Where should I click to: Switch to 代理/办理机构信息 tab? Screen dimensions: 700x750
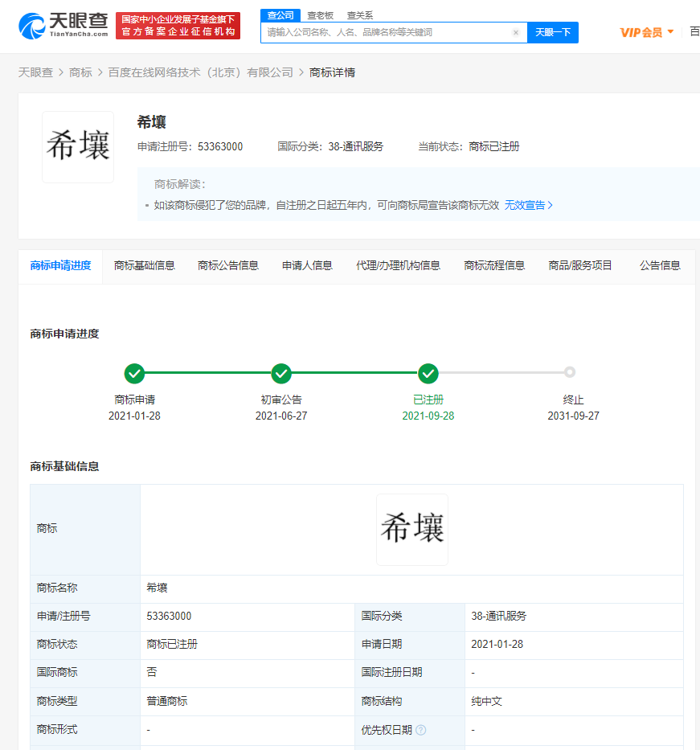tap(398, 266)
